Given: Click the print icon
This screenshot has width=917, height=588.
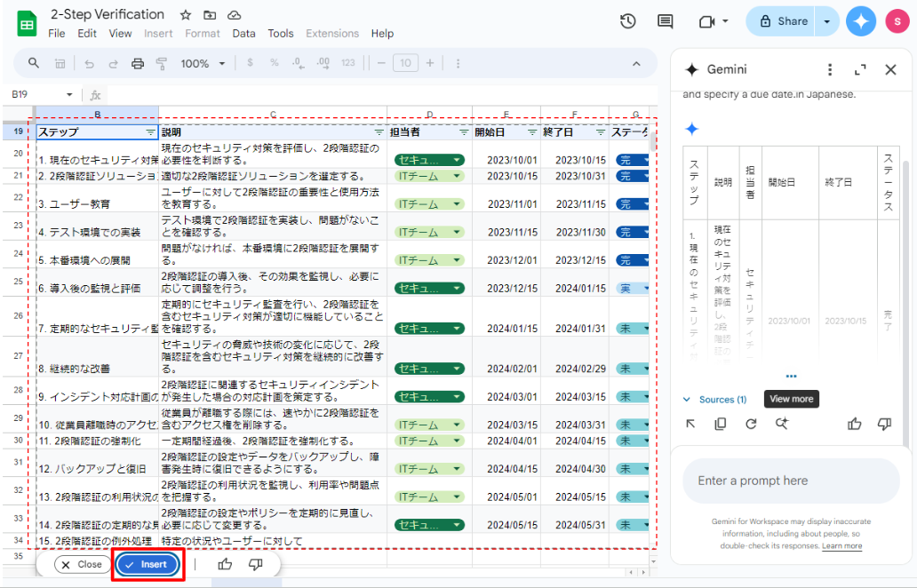Looking at the screenshot, I should coord(138,64).
